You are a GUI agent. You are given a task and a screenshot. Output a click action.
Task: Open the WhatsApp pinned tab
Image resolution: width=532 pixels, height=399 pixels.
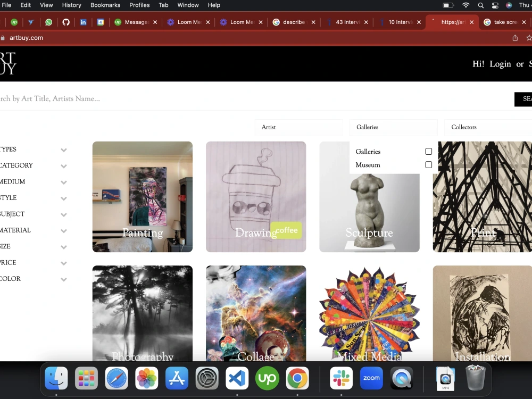(x=49, y=22)
